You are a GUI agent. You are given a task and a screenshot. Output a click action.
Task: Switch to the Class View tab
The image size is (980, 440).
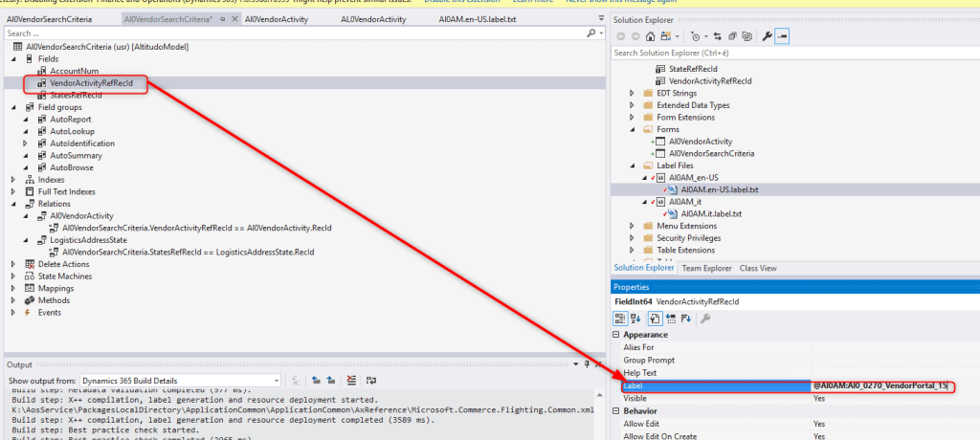pyautogui.click(x=760, y=268)
